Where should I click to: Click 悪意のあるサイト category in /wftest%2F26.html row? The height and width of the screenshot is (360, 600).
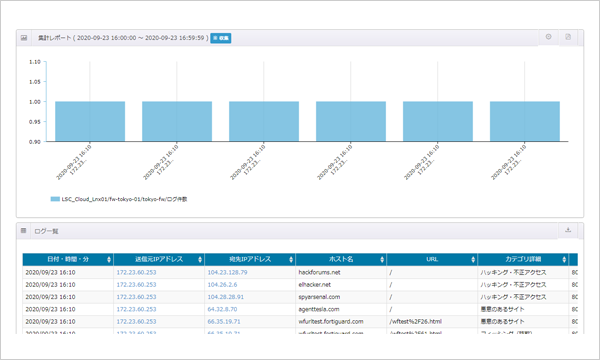(502, 321)
